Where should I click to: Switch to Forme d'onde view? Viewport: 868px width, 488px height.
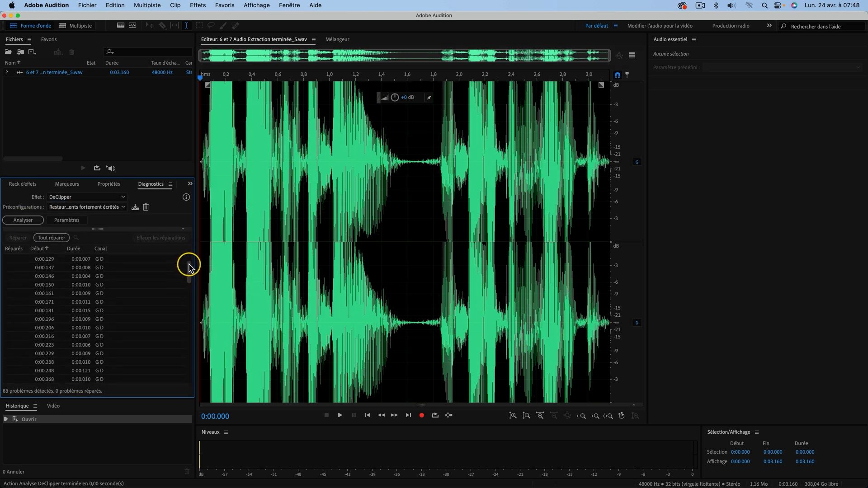click(30, 26)
